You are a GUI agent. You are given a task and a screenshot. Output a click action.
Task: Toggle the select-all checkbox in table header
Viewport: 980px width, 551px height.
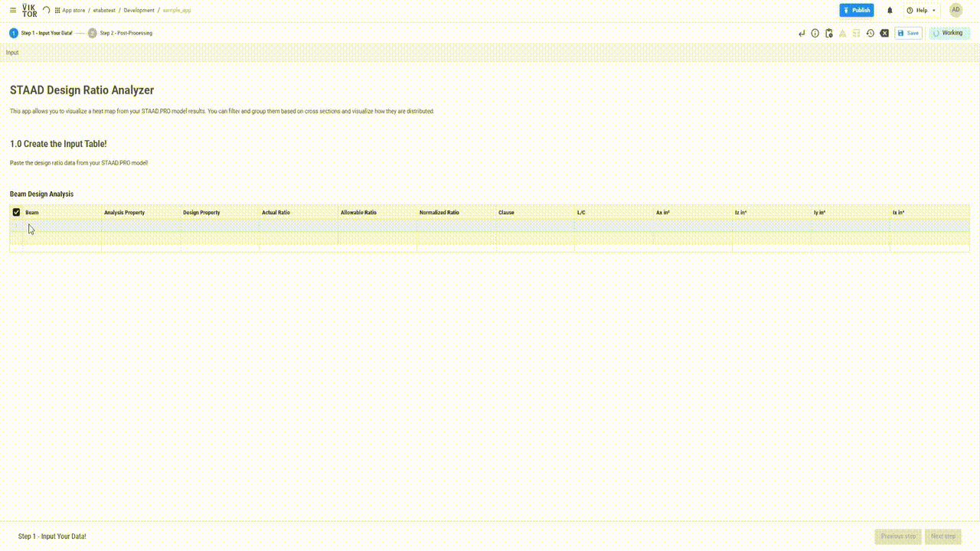point(16,212)
